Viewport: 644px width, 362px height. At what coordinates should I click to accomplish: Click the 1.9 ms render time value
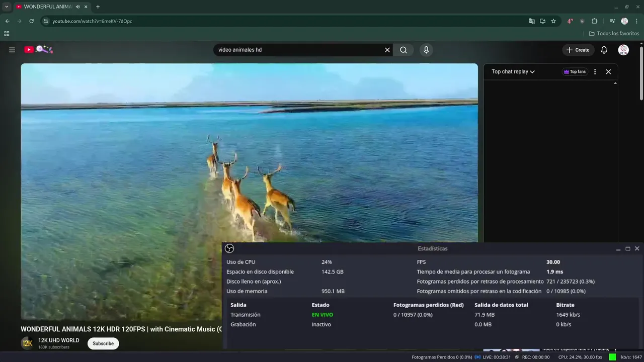[x=554, y=271]
